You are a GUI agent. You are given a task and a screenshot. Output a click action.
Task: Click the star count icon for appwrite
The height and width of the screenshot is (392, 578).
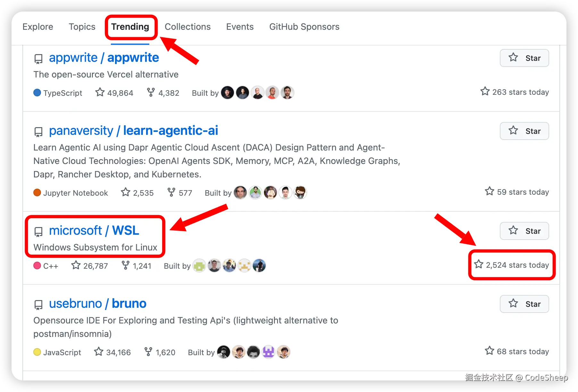click(100, 93)
